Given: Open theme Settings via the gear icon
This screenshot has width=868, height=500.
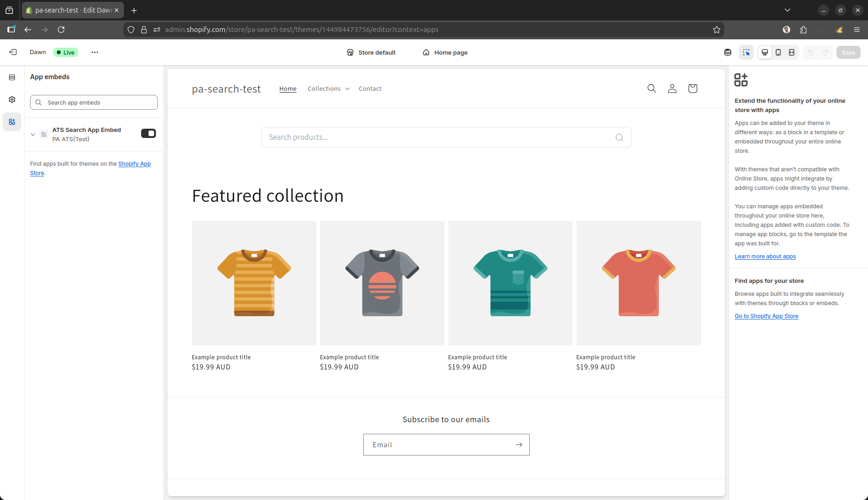Looking at the screenshot, I should (x=12, y=99).
